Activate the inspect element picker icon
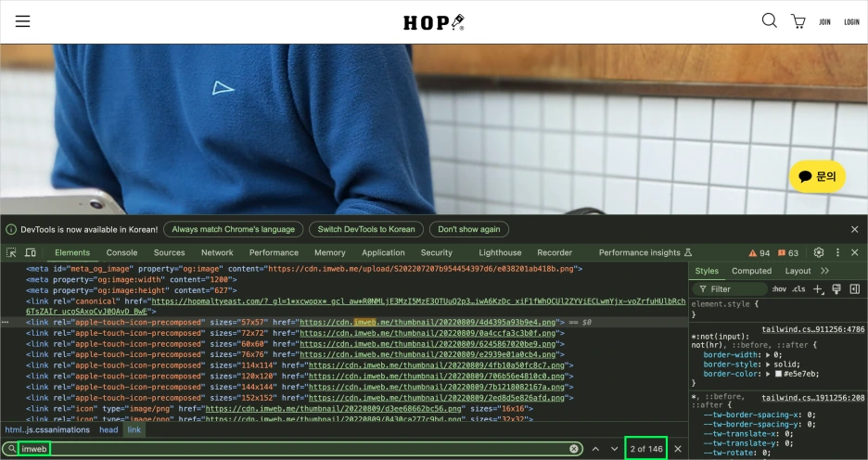 11,252
